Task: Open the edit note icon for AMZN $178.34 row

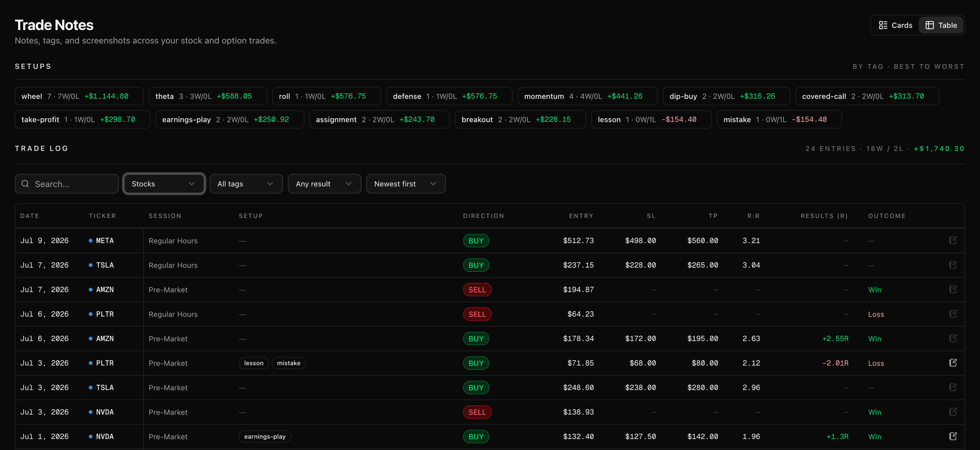Action: point(953,338)
